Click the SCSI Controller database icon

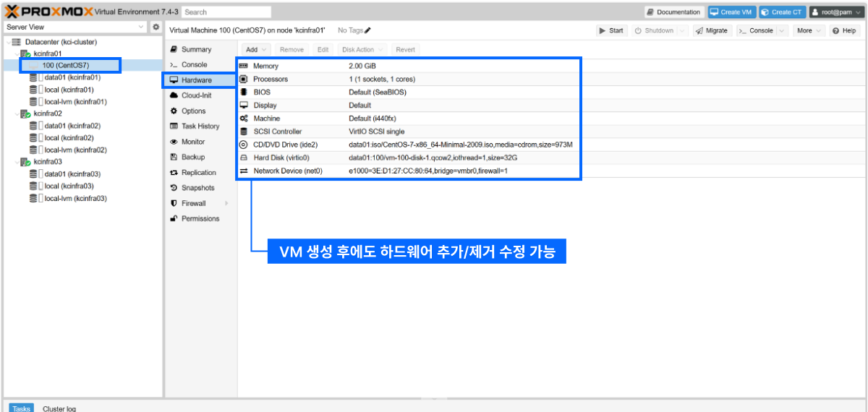pyautogui.click(x=244, y=132)
